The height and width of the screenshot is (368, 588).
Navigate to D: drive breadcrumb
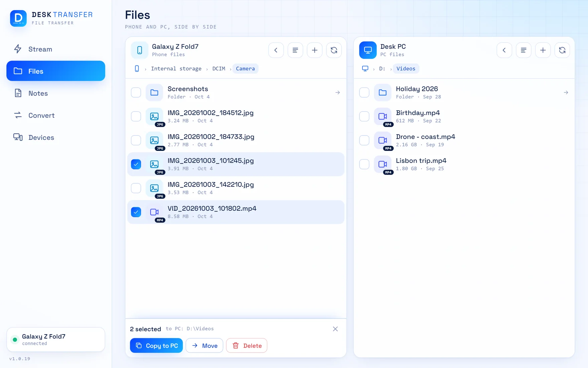[x=382, y=69]
